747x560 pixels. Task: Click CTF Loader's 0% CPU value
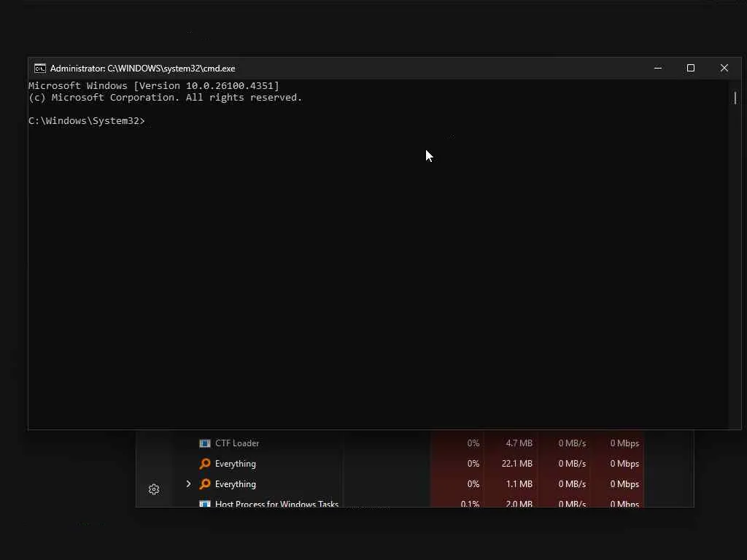click(x=473, y=443)
